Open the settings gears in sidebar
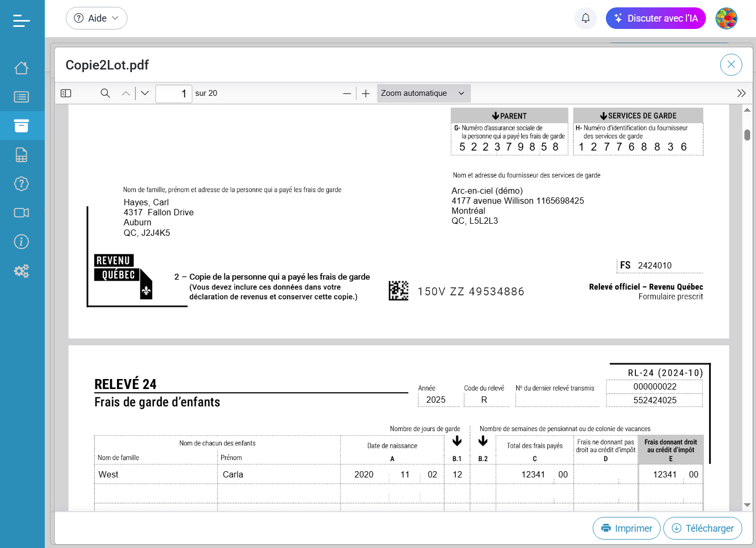This screenshot has height=548, width=756. (22, 271)
